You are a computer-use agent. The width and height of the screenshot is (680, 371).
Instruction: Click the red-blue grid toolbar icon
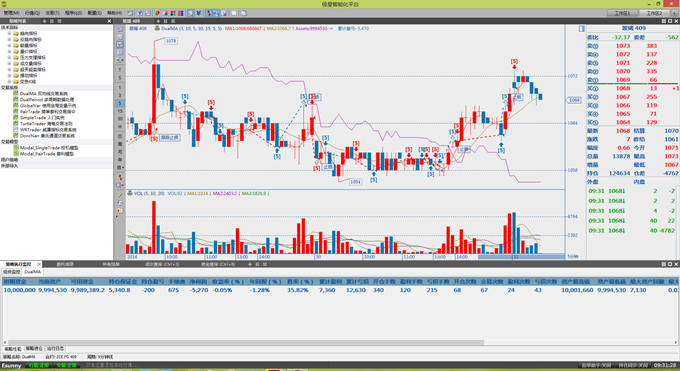pyautogui.click(x=180, y=13)
